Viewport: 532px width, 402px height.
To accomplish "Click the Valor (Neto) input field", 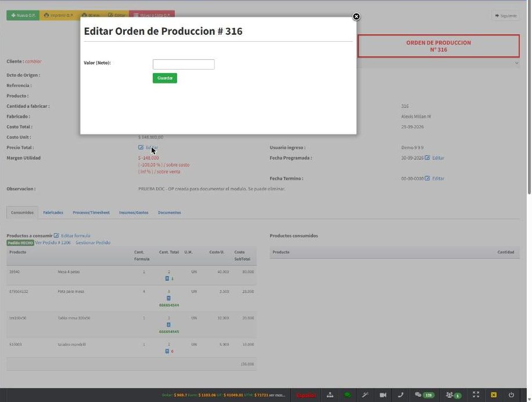I will [x=184, y=64].
